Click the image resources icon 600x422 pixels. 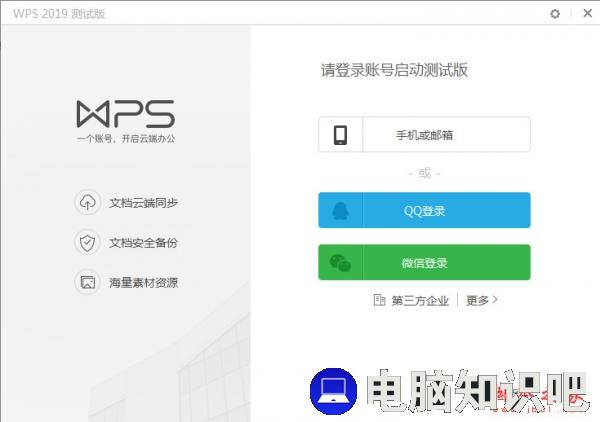(88, 283)
